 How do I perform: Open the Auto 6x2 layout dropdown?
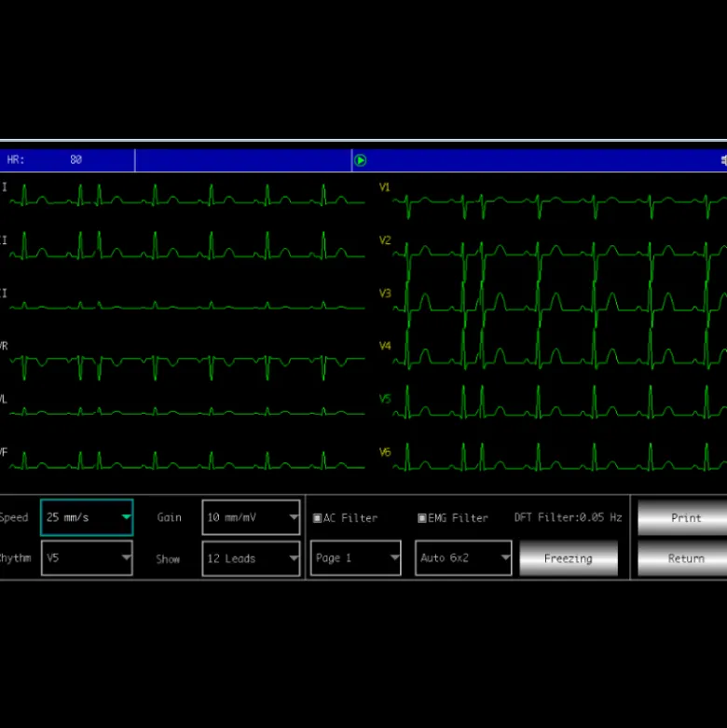[463, 557]
